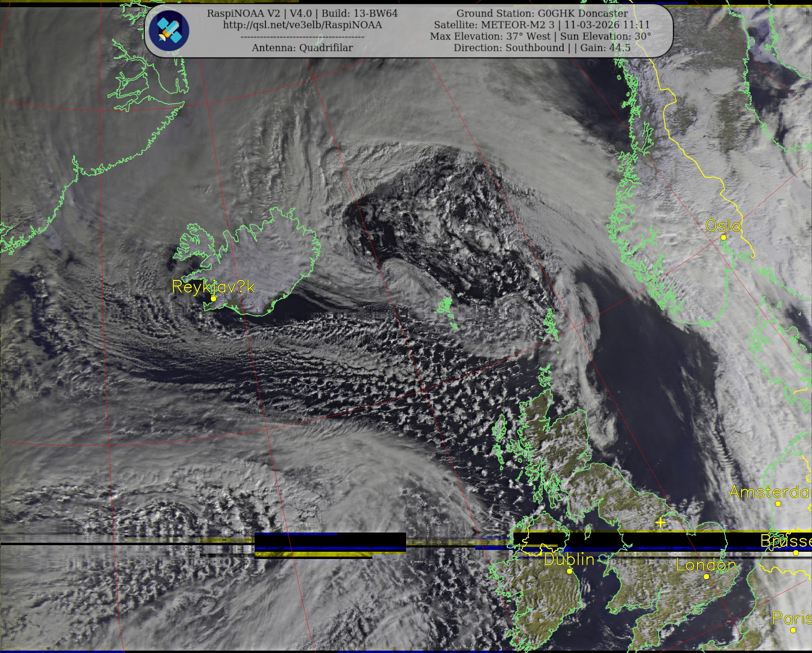Click the RaspiNOAA satellite logo icon

(168, 30)
